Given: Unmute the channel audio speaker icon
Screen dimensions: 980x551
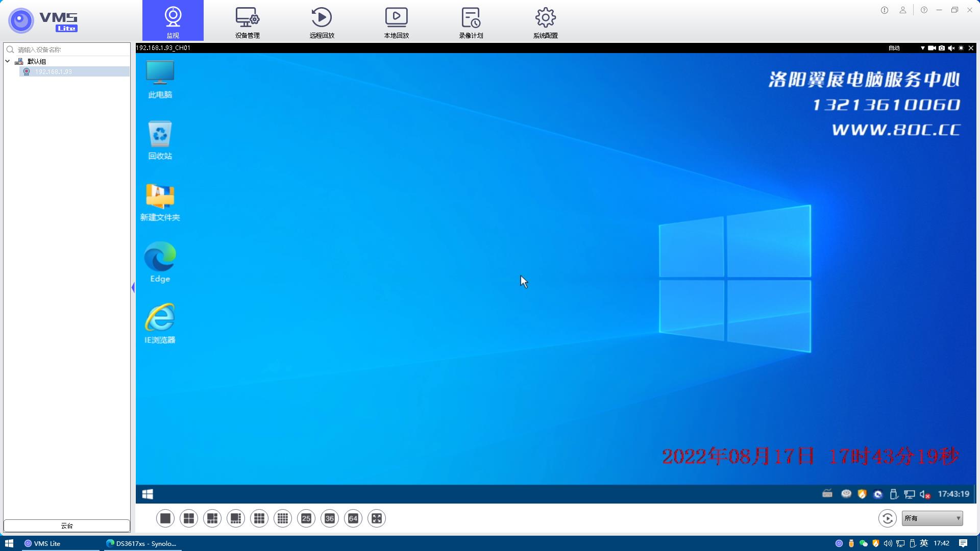Looking at the screenshot, I should tap(951, 48).
